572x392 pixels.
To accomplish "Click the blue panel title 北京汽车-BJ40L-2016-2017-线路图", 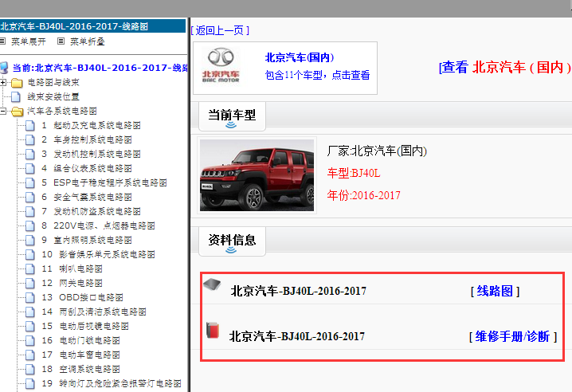I will tap(74, 26).
